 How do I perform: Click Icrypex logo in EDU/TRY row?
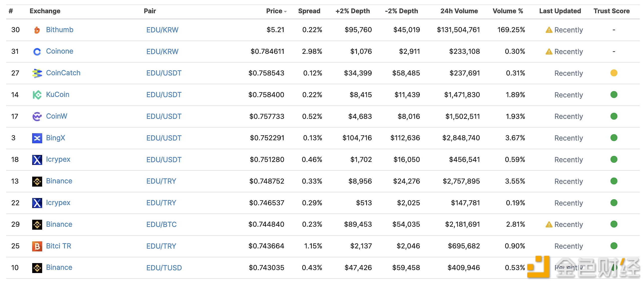click(37, 203)
